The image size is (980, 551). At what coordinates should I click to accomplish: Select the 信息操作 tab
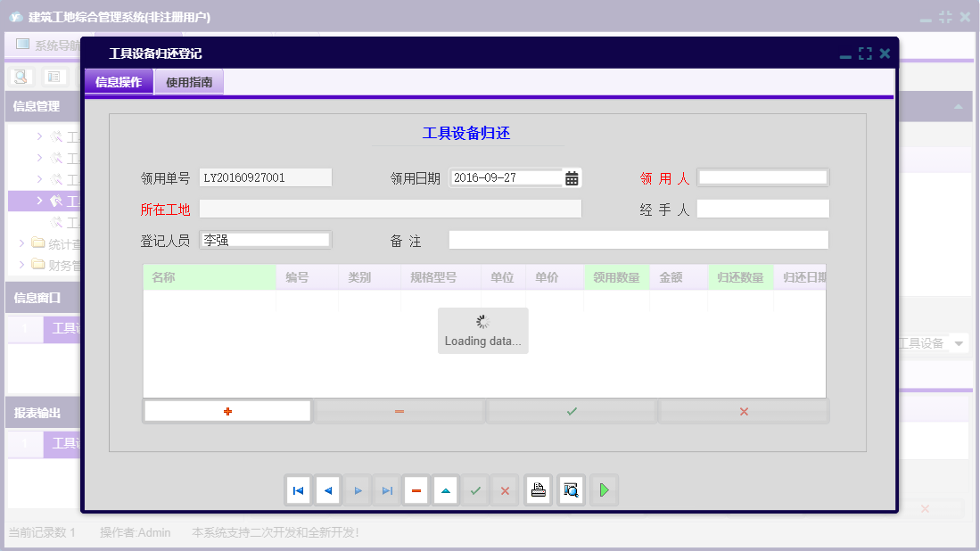pyautogui.click(x=118, y=80)
